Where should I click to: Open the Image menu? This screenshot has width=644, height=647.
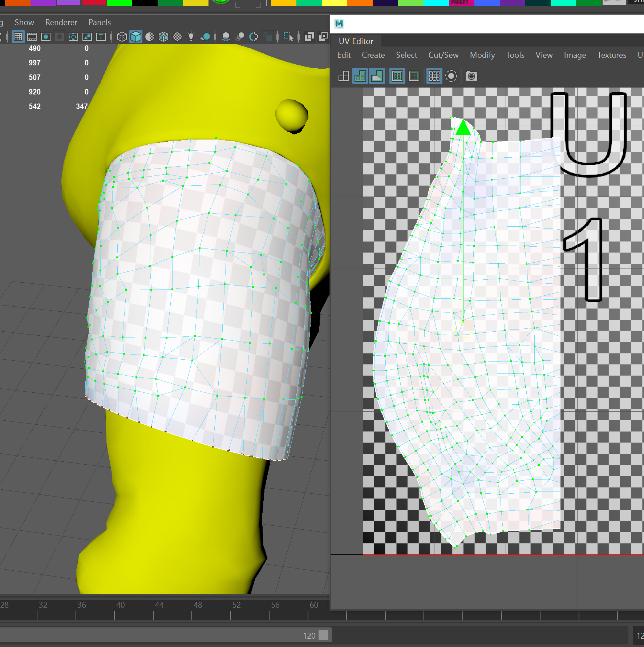click(x=575, y=55)
